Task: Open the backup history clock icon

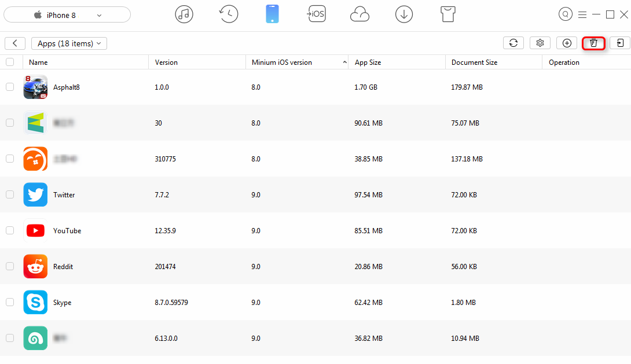Action: point(229,14)
